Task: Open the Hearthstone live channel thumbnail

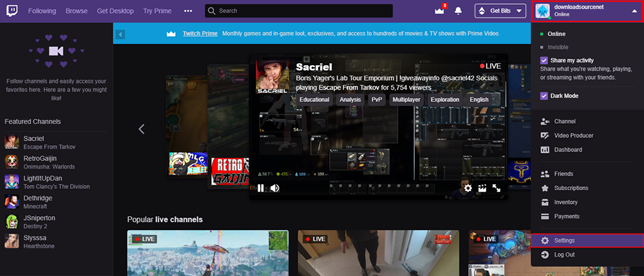Action: click(x=500, y=253)
